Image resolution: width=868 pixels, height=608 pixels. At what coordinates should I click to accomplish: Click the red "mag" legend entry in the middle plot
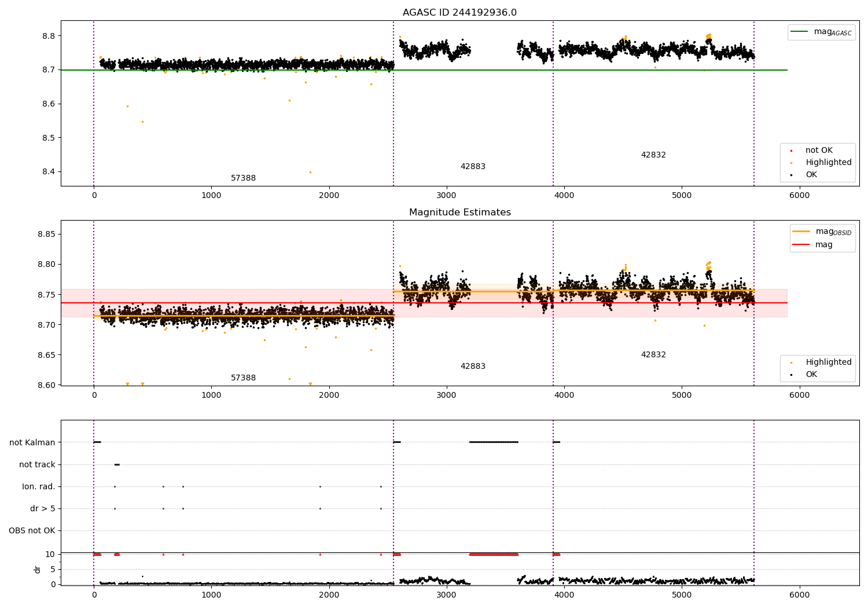click(812, 245)
